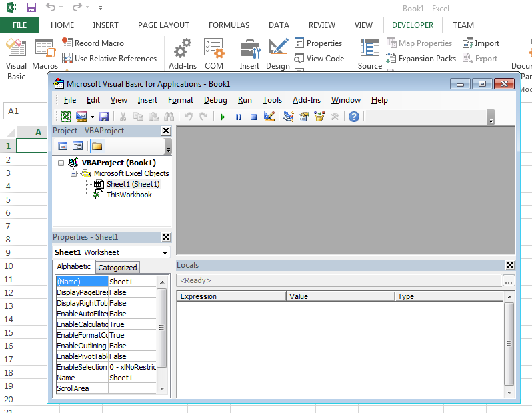This screenshot has width=532, height=413.
Task: Open Insert object dropdown arrow in VBA toolbar
Action: tap(92, 117)
